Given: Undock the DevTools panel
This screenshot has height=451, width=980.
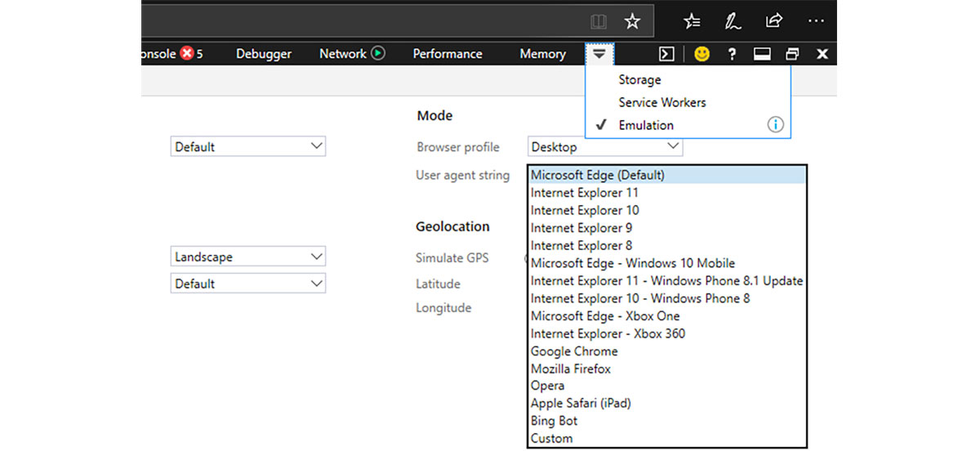Looking at the screenshot, I should tap(792, 54).
